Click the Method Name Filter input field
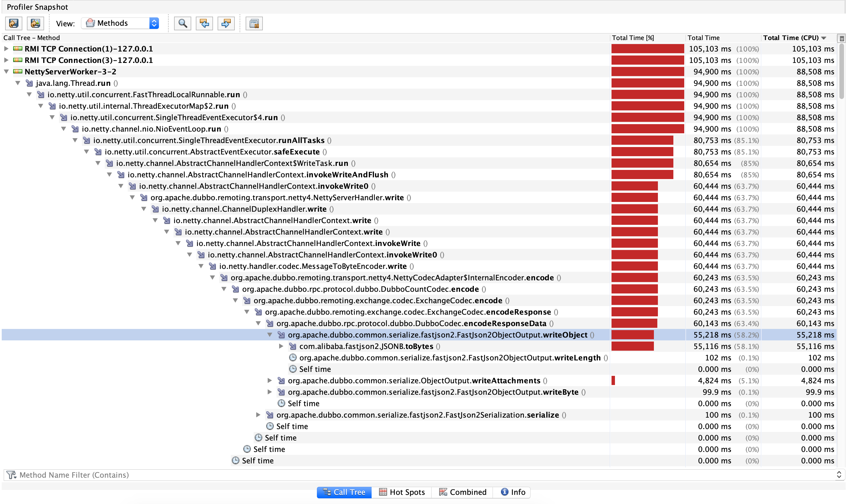Image resolution: width=848 pixels, height=504 pixels. tap(408, 475)
